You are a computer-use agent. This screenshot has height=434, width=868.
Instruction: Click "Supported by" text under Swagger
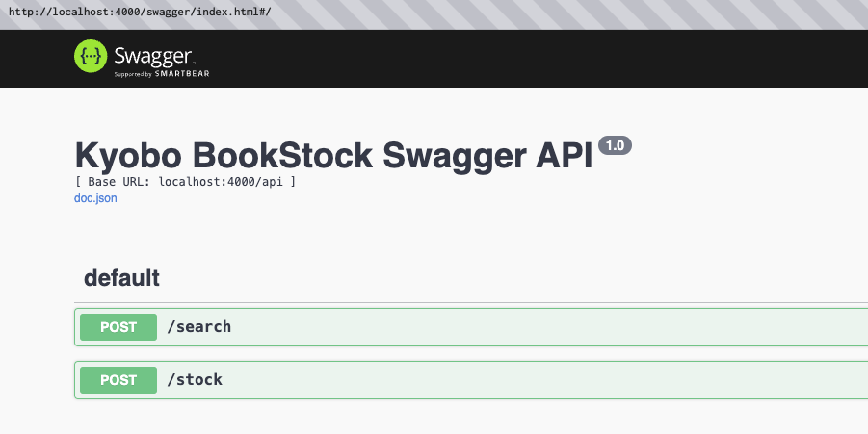134,73
